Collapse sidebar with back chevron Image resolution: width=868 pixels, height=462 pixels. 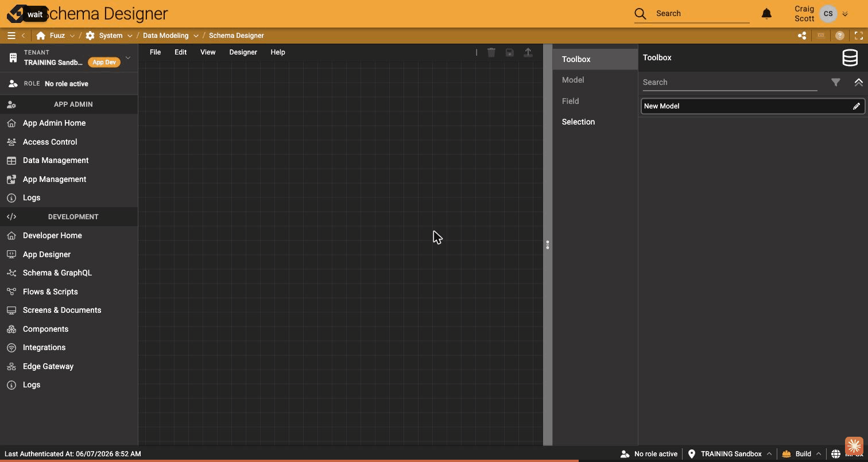tap(23, 36)
